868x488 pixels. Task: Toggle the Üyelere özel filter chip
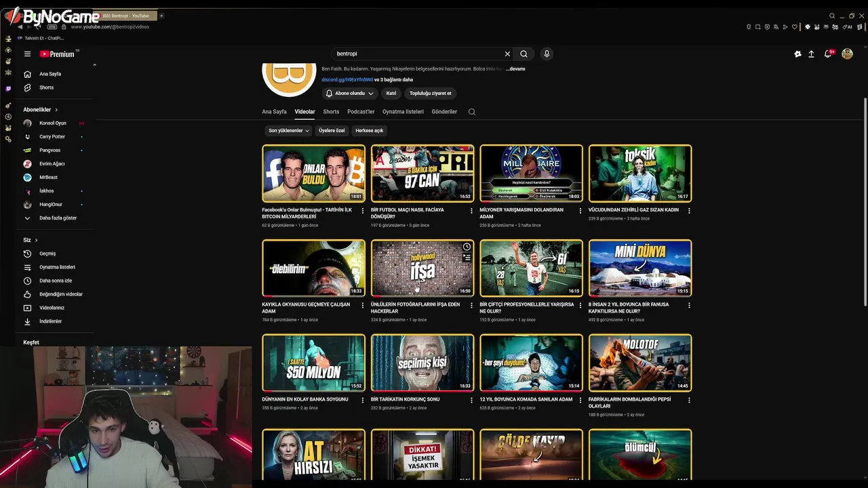[x=332, y=130]
